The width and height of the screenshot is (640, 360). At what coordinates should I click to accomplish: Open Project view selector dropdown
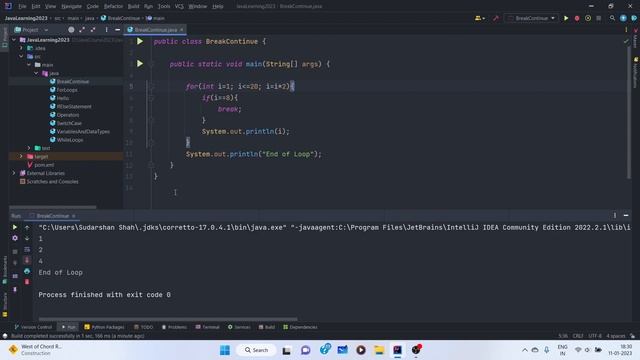click(31, 30)
